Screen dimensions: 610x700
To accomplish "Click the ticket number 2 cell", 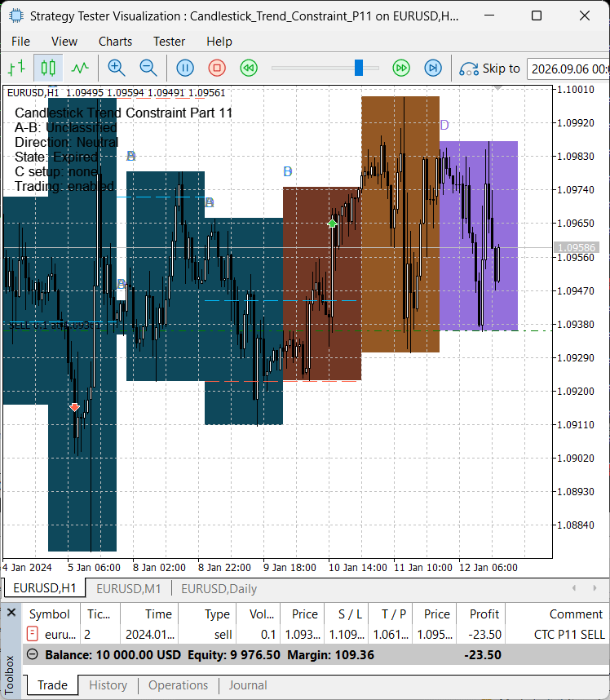I will (87, 635).
